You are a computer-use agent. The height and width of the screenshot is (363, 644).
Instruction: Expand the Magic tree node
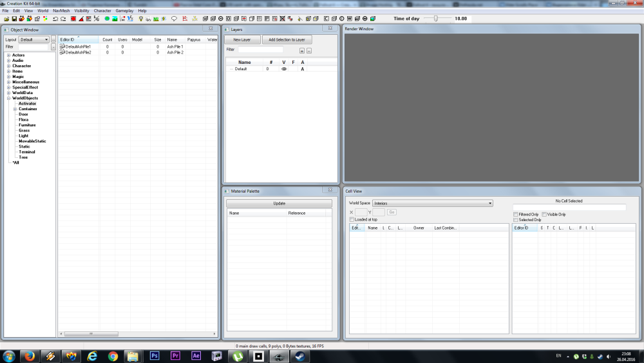pyautogui.click(x=8, y=77)
